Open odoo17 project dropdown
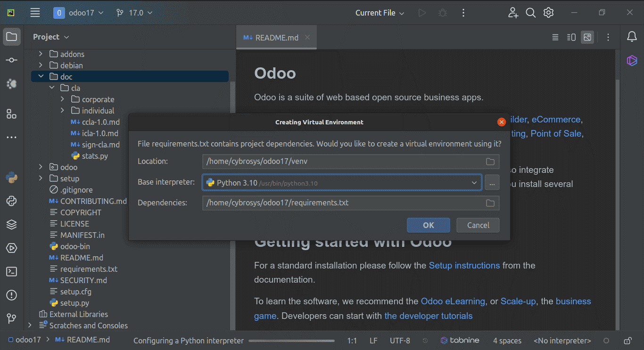 click(79, 13)
